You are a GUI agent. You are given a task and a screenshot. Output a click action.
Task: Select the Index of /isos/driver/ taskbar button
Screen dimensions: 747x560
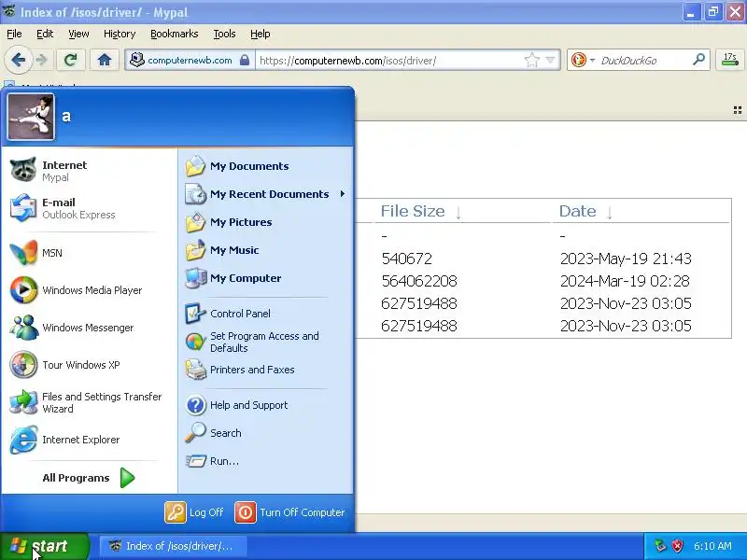pos(173,546)
